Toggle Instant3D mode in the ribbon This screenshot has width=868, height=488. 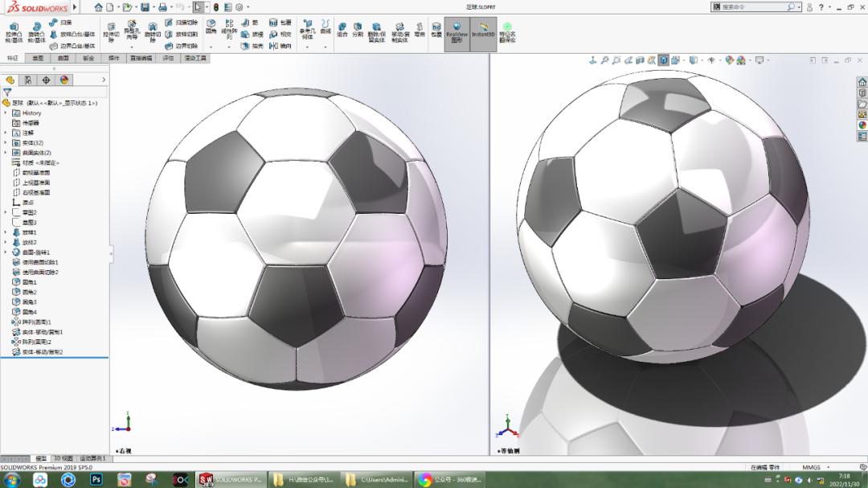[x=483, y=31]
